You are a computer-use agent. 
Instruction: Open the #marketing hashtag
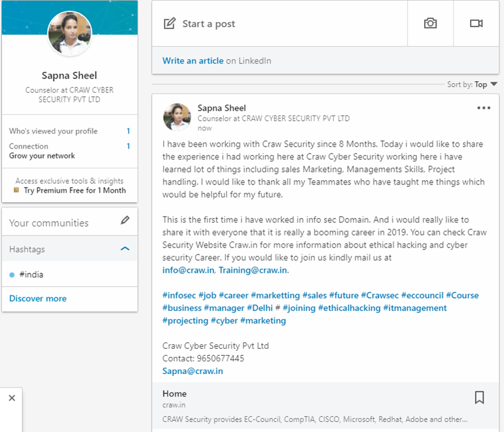[x=263, y=321]
